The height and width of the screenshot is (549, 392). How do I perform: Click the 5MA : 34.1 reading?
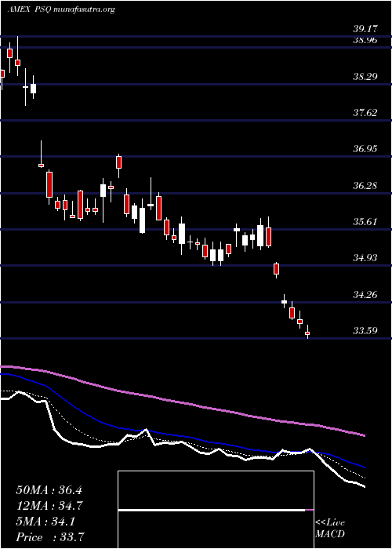pyautogui.click(x=46, y=522)
